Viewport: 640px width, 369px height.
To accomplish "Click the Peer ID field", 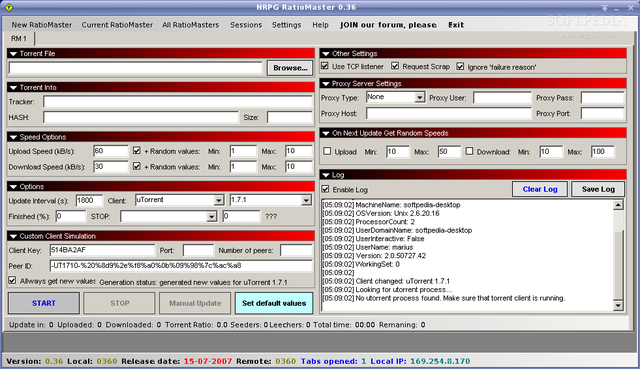I will pos(181,266).
